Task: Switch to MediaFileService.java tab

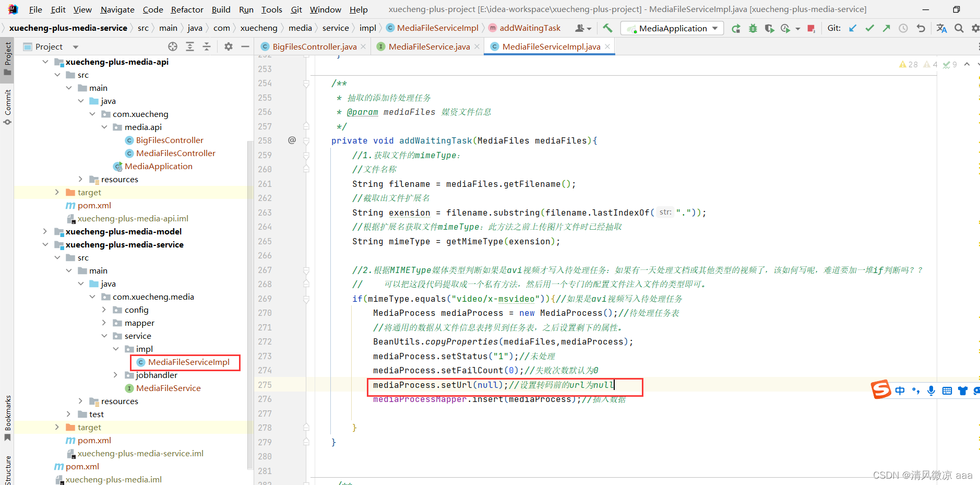Action: point(429,46)
